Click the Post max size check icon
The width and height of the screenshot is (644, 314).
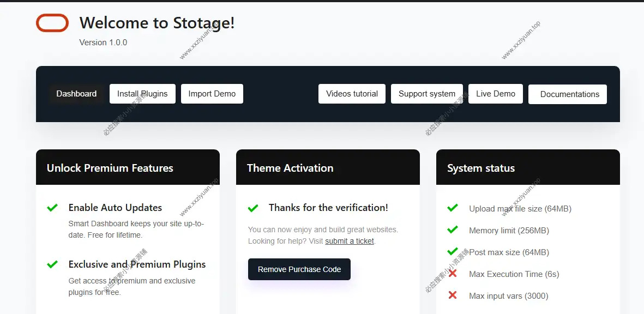[453, 252]
